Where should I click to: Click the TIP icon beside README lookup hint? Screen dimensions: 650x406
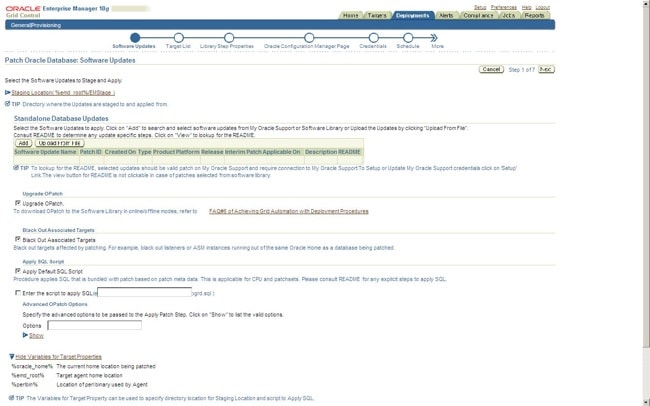(16, 168)
